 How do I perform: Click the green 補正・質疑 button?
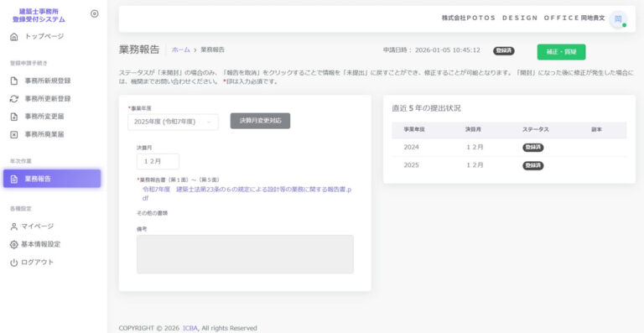click(561, 52)
